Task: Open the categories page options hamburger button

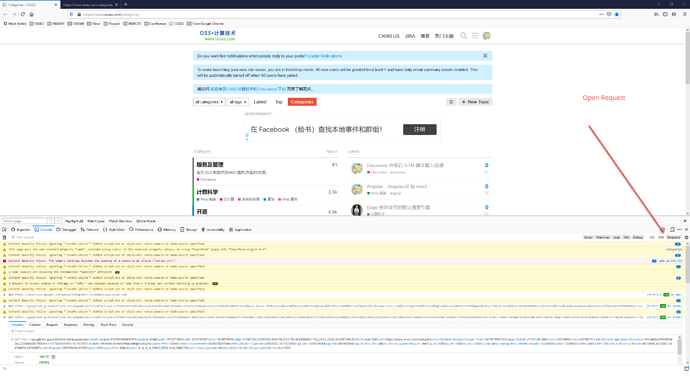Action: click(451, 102)
